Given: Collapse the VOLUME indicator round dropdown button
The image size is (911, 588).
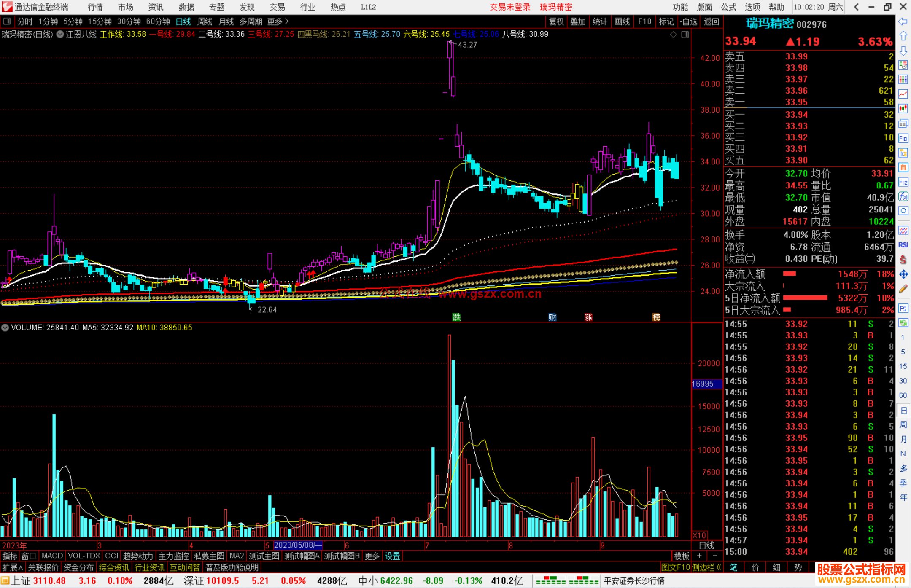Looking at the screenshot, I should tap(5, 328).
